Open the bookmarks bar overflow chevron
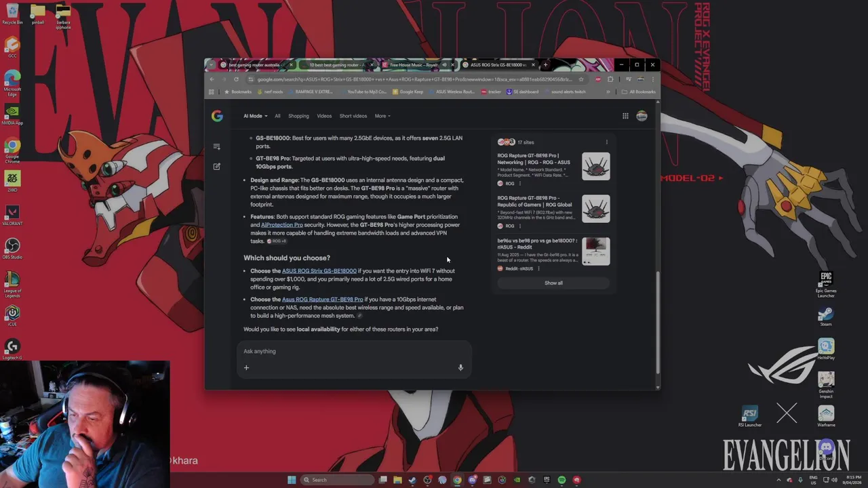Screen dimensions: 868x488 (608, 91)
